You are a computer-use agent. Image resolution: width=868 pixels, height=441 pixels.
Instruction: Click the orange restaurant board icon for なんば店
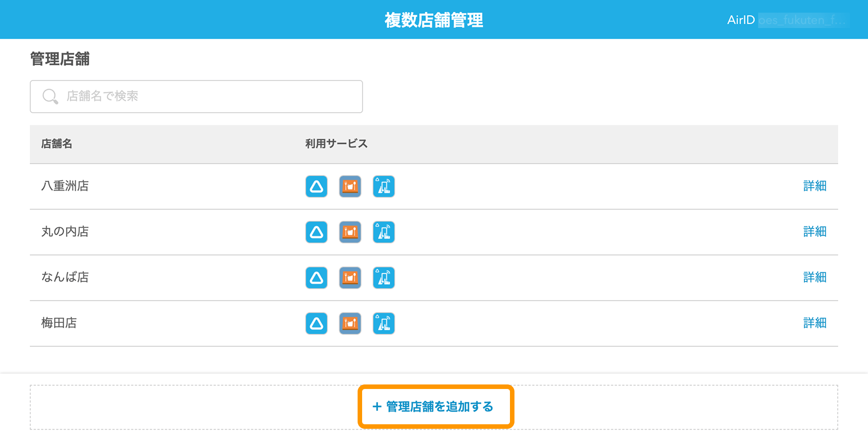(x=350, y=278)
